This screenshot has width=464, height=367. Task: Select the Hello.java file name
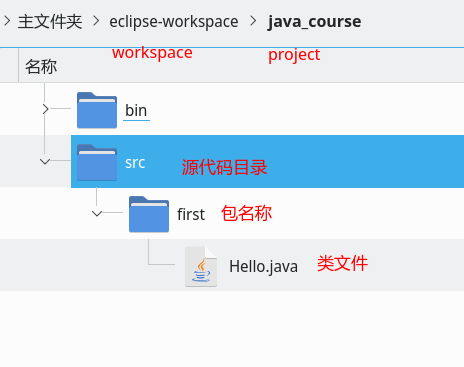pyautogui.click(x=263, y=267)
